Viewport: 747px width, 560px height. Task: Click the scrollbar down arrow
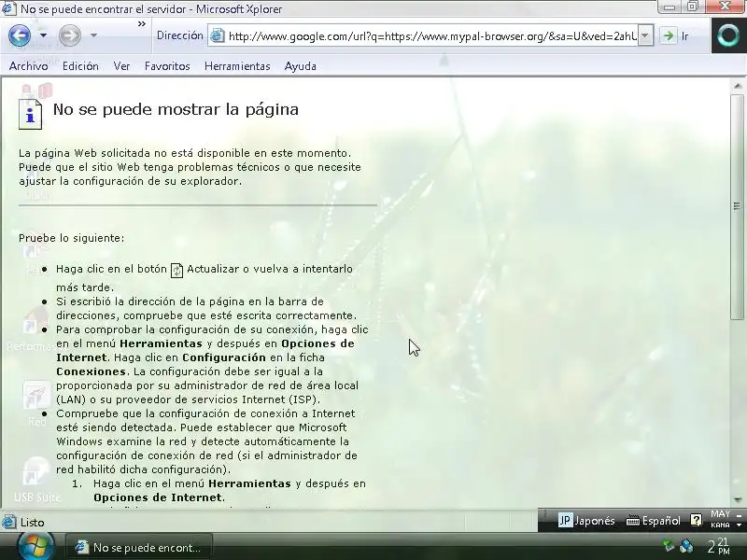pos(737,500)
